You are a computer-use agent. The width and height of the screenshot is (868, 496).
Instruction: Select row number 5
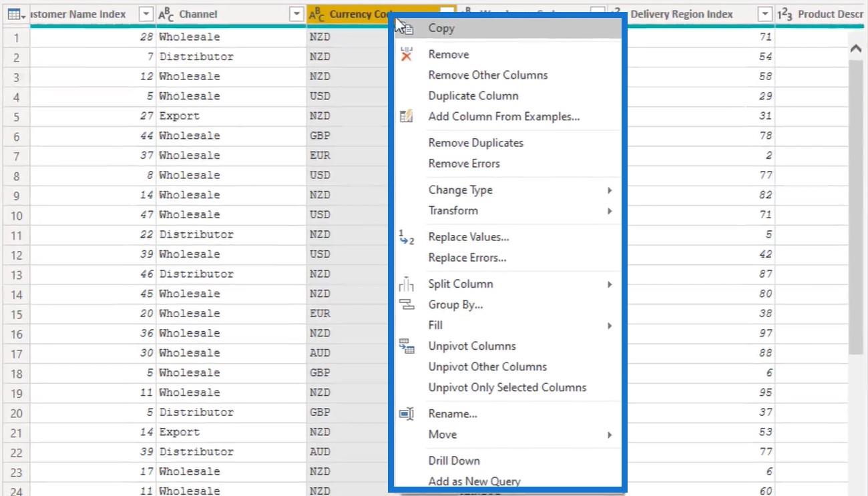click(x=16, y=116)
